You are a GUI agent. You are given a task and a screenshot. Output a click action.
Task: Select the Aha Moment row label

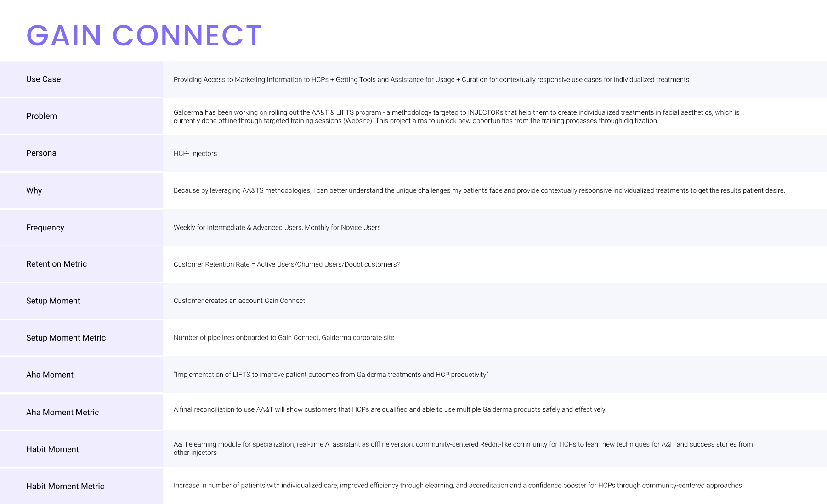click(x=50, y=375)
